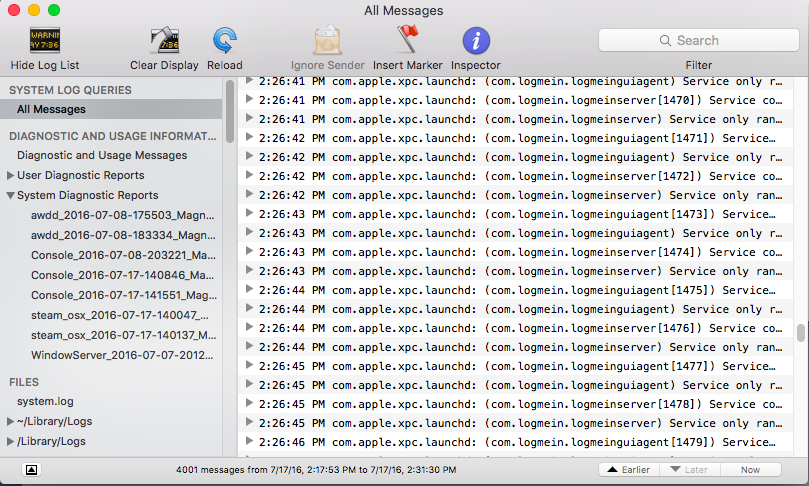Click the Hide Log List toolbar icon

pos(45,41)
